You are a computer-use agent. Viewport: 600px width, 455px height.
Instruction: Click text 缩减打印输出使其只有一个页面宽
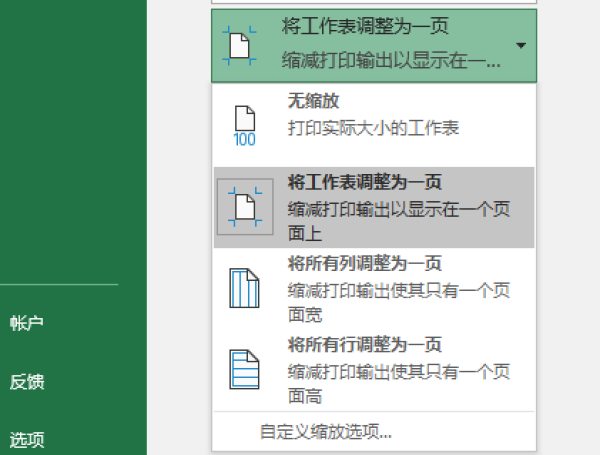point(399,303)
